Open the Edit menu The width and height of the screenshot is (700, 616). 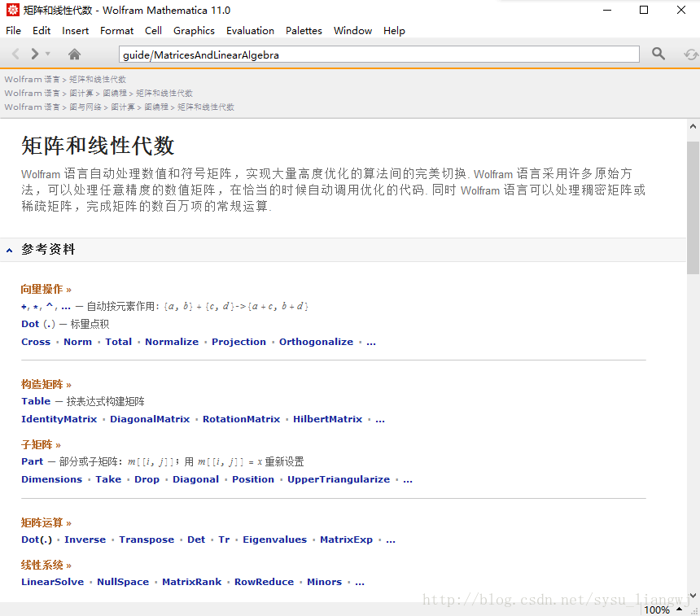point(42,31)
